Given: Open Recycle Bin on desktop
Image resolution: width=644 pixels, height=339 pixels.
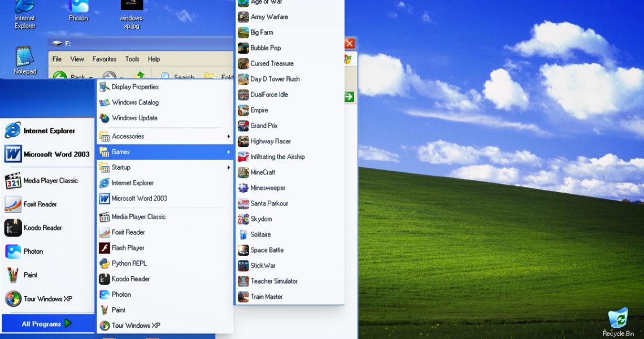Looking at the screenshot, I should 617,322.
